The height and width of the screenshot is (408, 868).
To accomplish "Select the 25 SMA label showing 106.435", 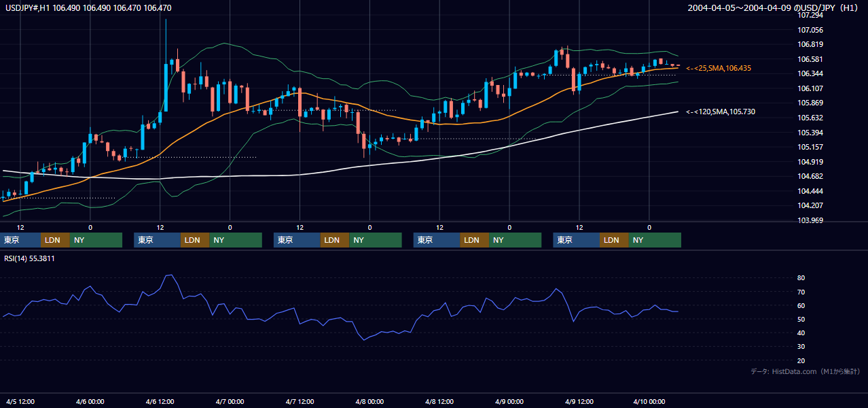I will (718, 68).
